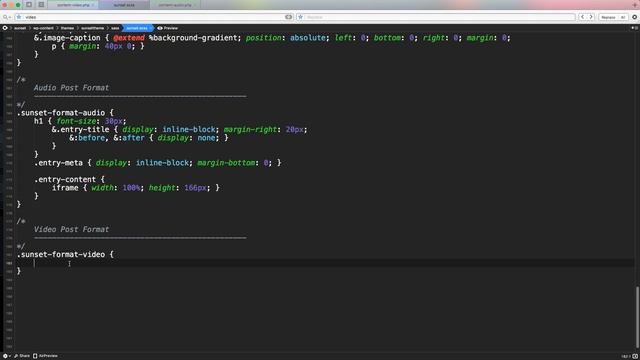Click the '.sunset-format-audio {' selector line
The width and height of the screenshot is (640, 360).
(x=65, y=113)
